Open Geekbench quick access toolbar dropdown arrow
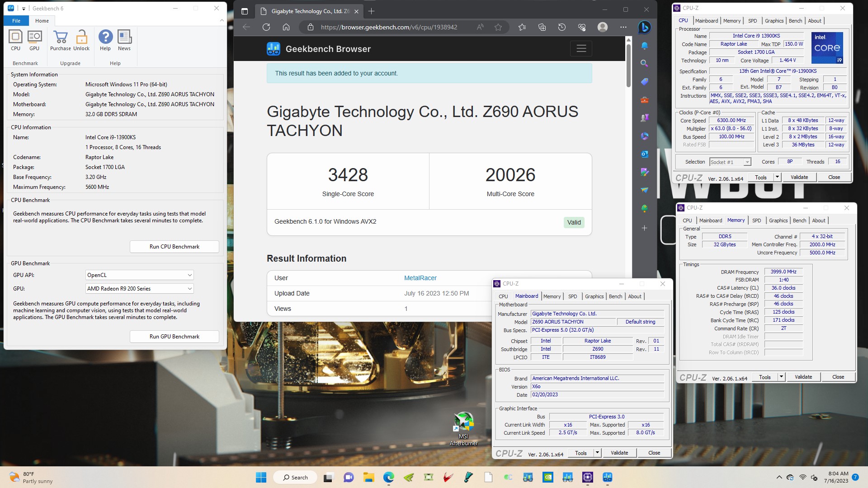The height and width of the screenshot is (488, 868). coord(24,9)
